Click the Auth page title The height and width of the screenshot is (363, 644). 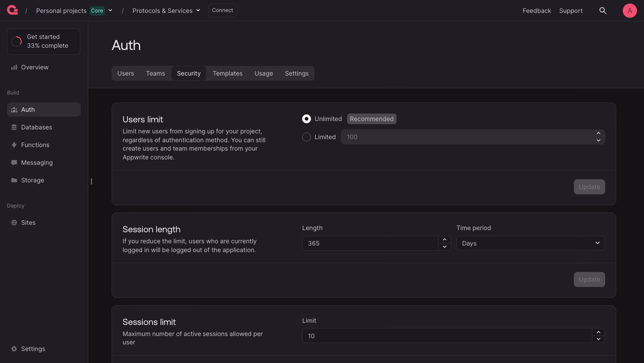(126, 45)
